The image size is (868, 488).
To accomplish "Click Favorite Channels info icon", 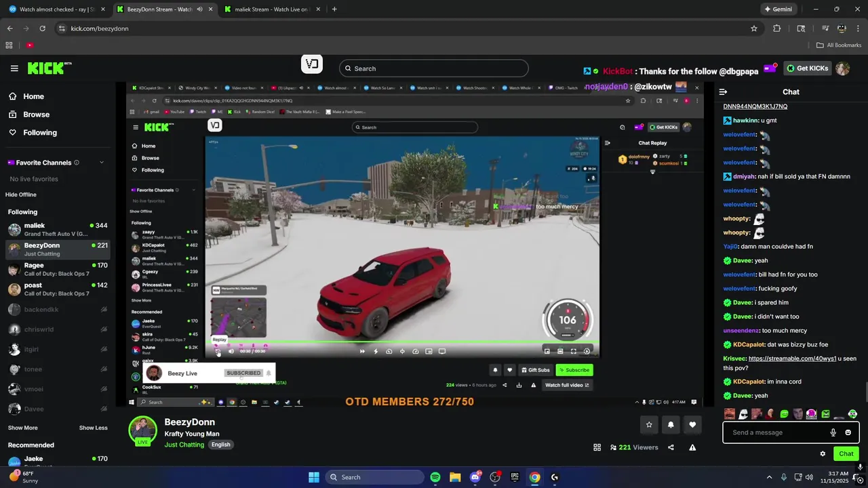I will 76,163.
